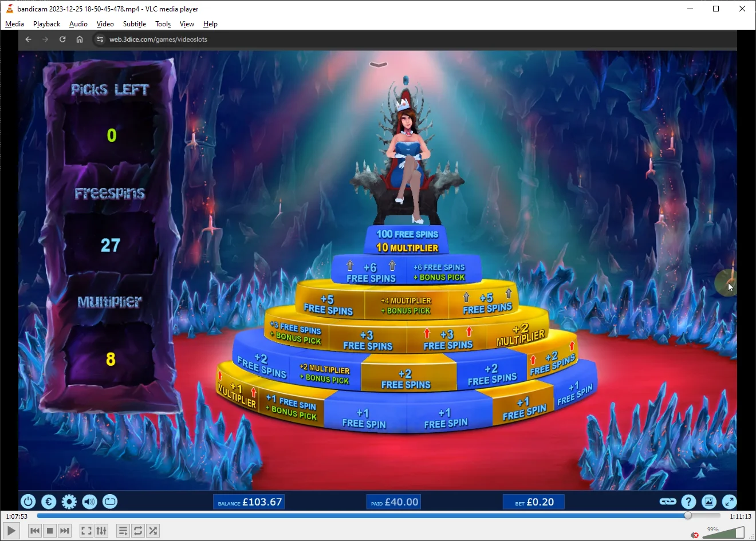Toggle game sound speaker icon
The image size is (756, 541).
click(x=90, y=502)
